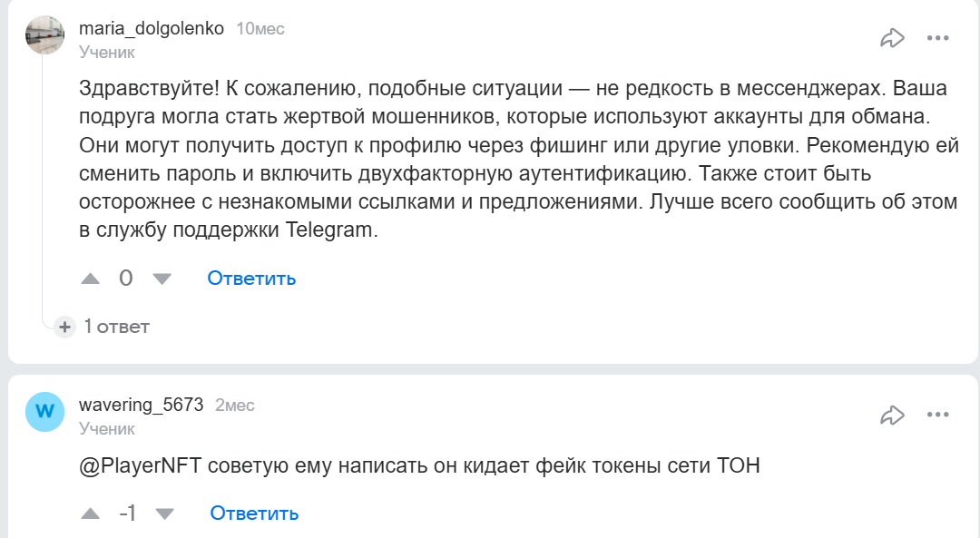Open more options for maria_dolgolenko's answer
This screenshot has width=980, height=538.
937,38
